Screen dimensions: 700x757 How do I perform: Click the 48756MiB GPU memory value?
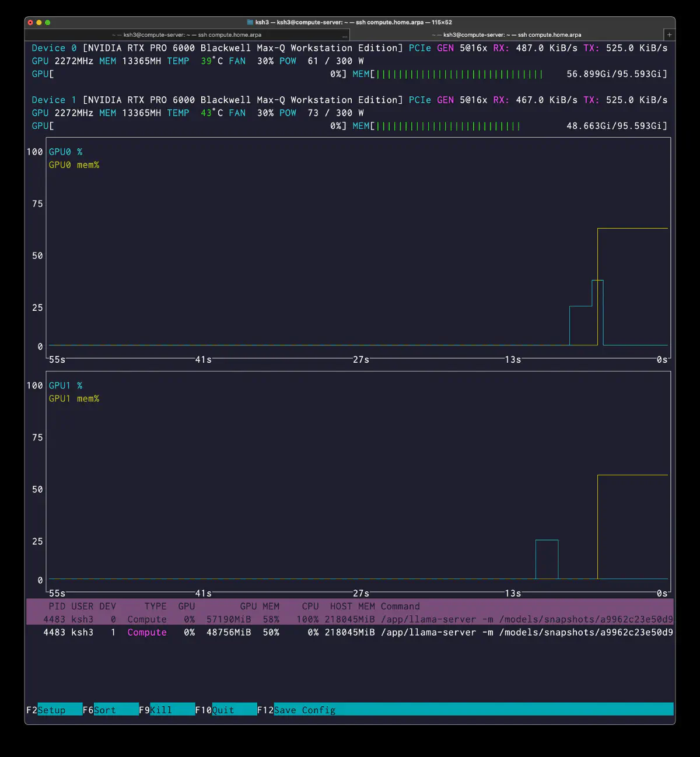pyautogui.click(x=229, y=632)
